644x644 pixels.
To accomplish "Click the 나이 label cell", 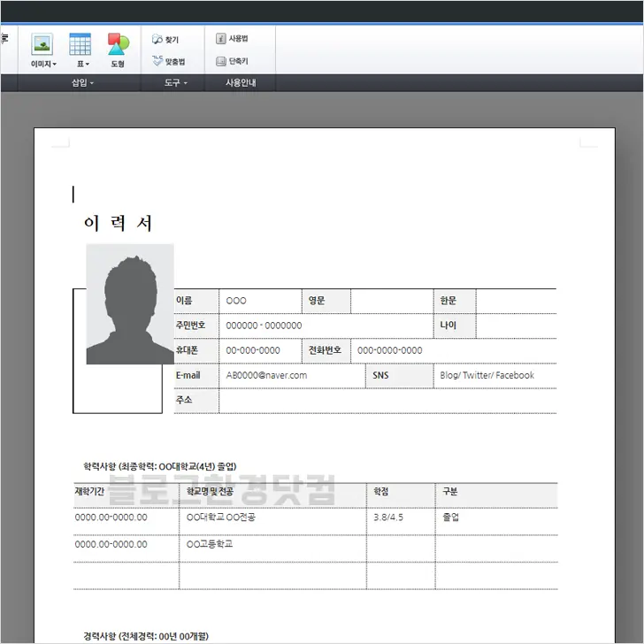I will 455,326.
